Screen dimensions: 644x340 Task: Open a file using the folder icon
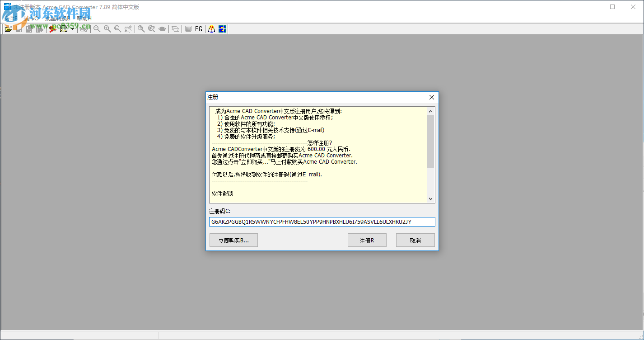coord(8,28)
